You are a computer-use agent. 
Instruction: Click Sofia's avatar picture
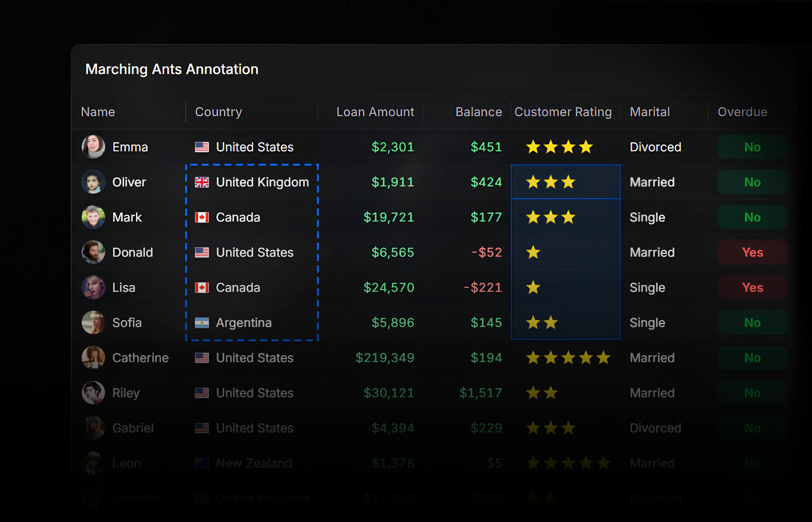[93, 322]
